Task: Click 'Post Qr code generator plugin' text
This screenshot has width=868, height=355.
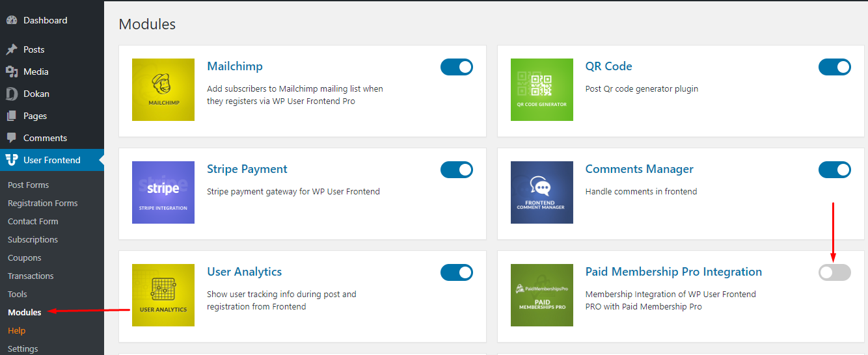Action: tap(642, 89)
